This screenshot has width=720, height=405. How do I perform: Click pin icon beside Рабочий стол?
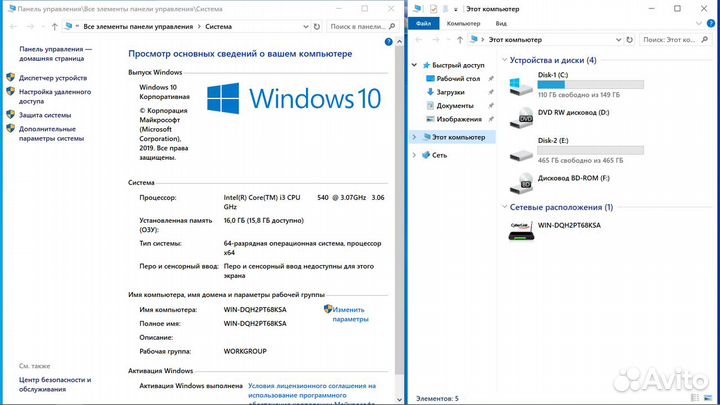coord(490,79)
